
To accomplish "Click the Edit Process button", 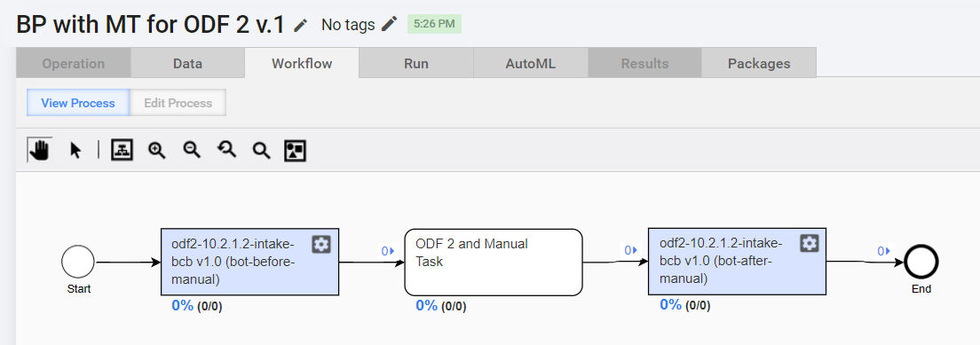I will point(178,103).
